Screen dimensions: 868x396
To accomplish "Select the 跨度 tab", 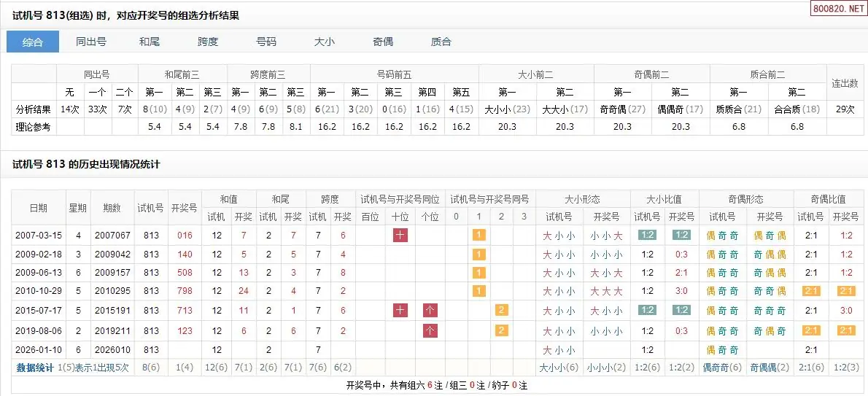I will (208, 42).
